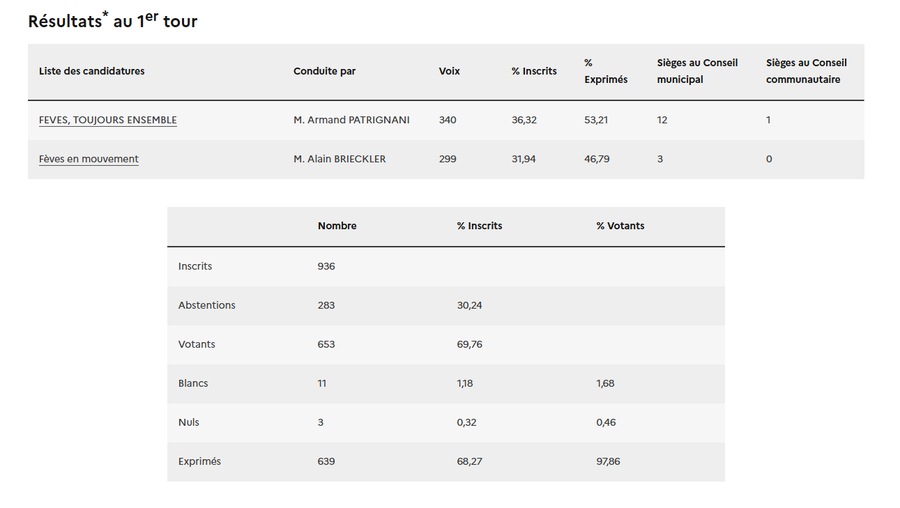Viewport: 900px width, 508px height.
Task: Select the Conduite par column header
Action: click(x=324, y=71)
